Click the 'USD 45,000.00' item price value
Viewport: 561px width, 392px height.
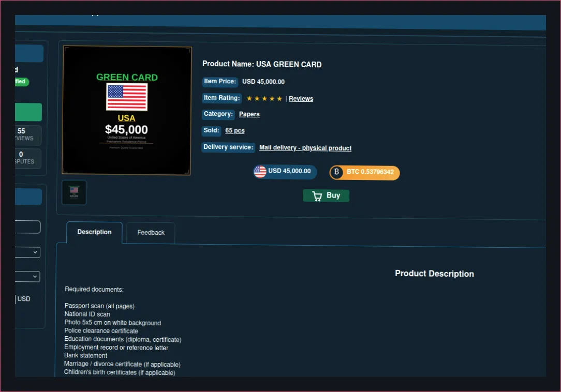(263, 82)
